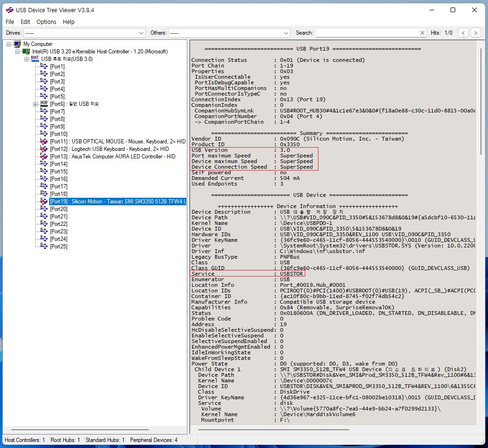Click the Service USBSTOR line

pyautogui.click(x=247, y=274)
